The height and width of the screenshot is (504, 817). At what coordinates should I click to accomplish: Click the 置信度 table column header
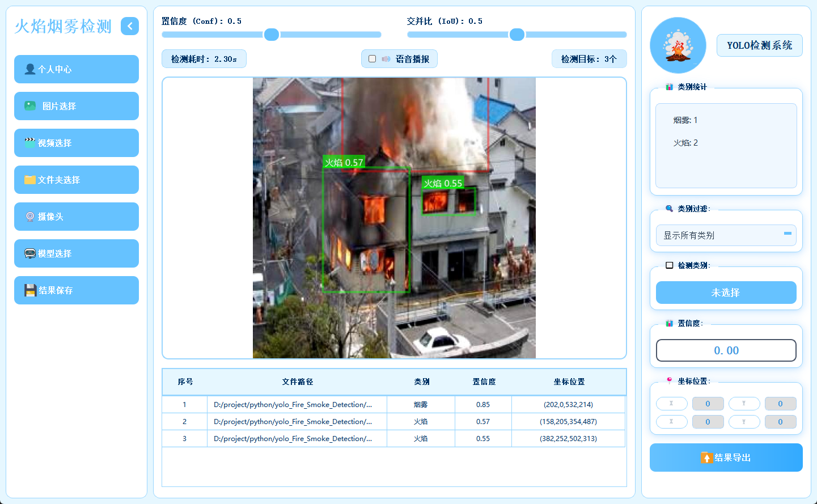tap(484, 382)
